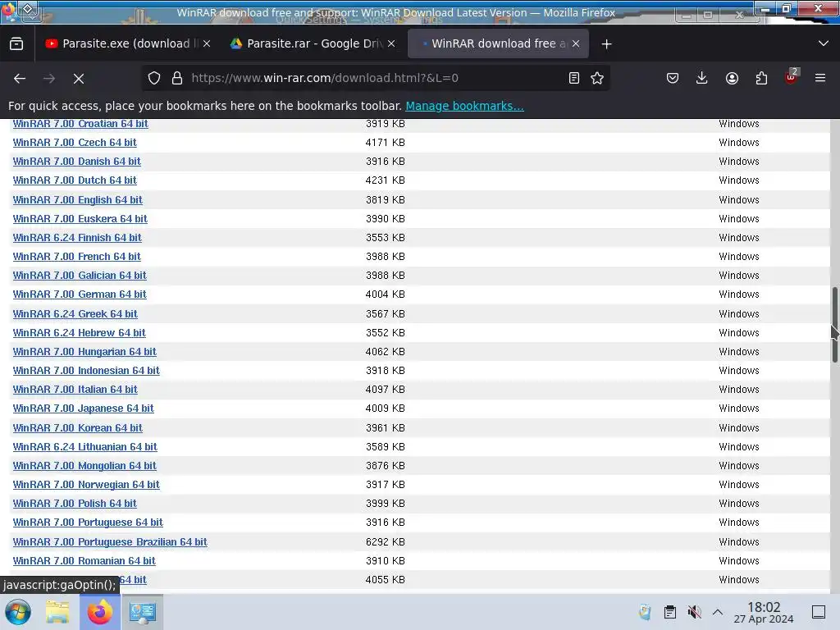Open tracking protection shield icon
The image size is (840, 630).
154,78
